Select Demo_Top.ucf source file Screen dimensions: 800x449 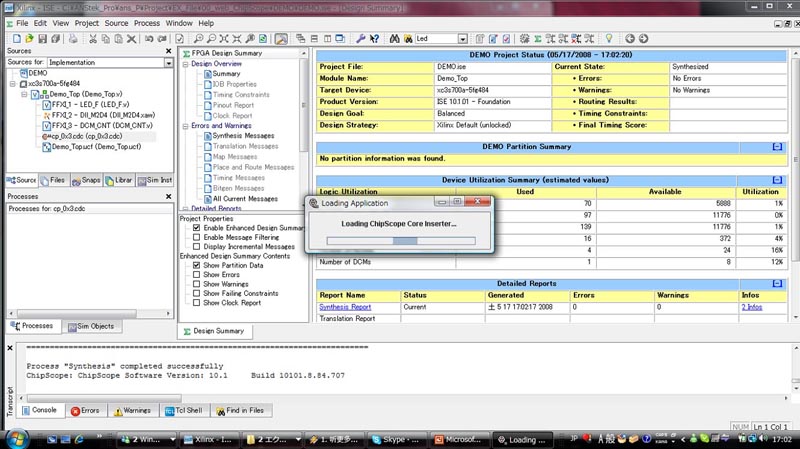point(92,147)
